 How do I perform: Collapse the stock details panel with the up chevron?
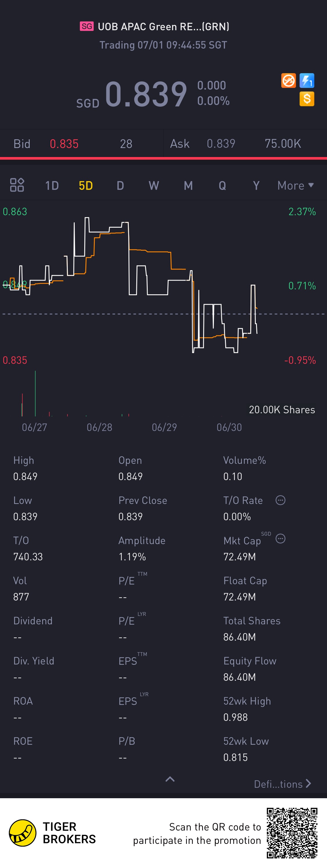pos(170,779)
